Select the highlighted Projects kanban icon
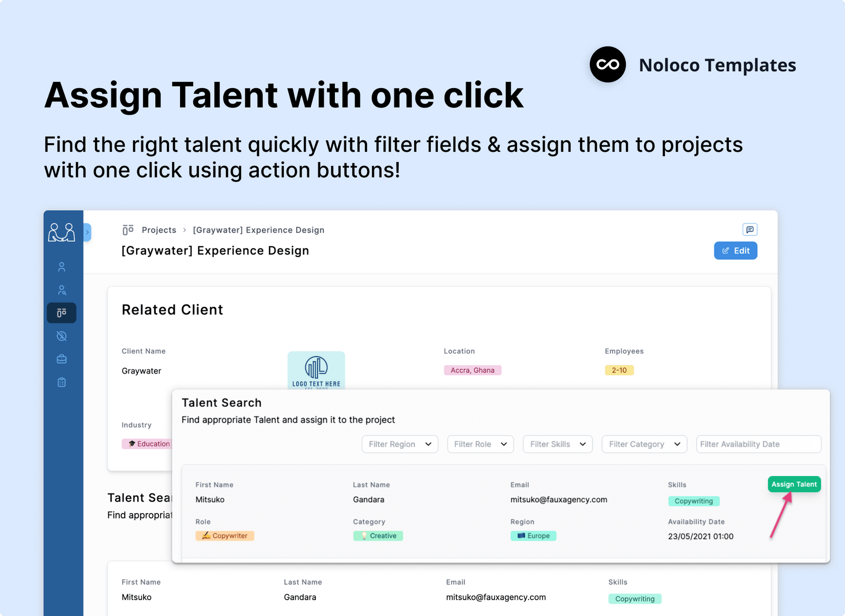Viewport: 845px width, 616px height. click(x=62, y=312)
